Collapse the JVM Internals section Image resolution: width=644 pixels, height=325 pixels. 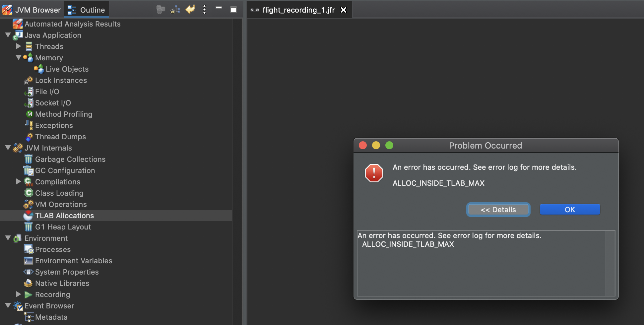(x=8, y=148)
